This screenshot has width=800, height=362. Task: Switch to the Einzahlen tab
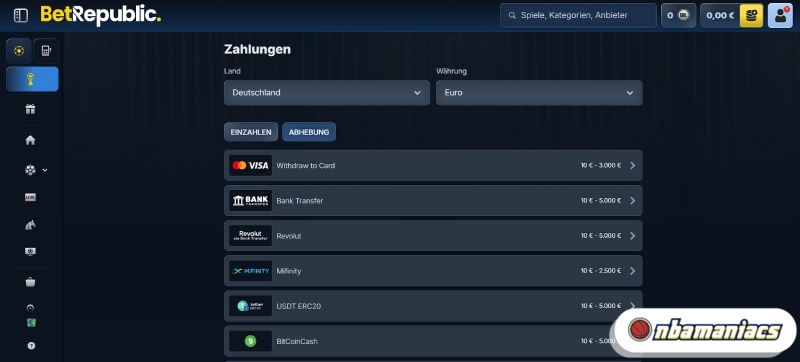(x=251, y=132)
